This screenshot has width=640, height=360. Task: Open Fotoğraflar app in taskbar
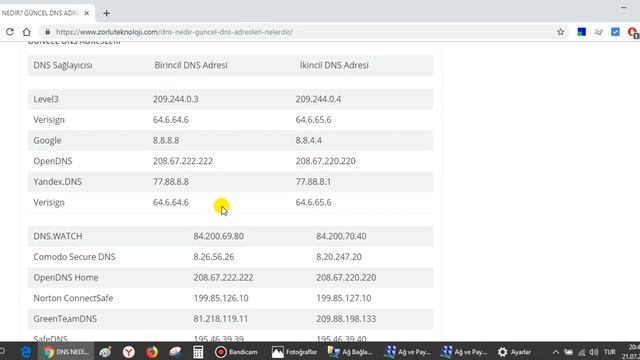click(x=294, y=351)
